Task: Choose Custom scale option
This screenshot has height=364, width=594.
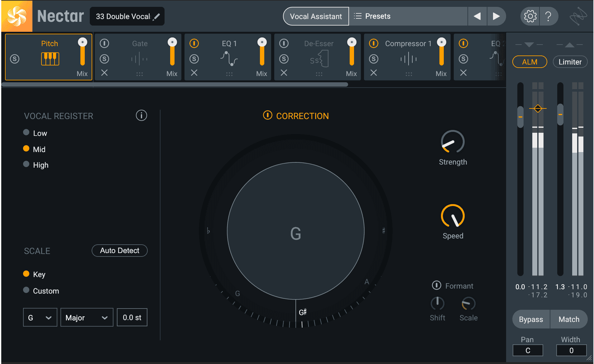Action: [26, 290]
